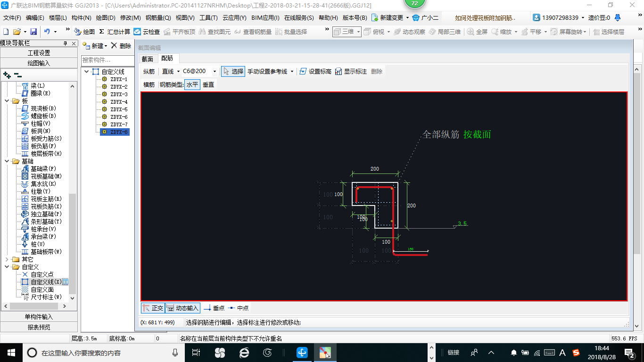Open the BIM应用(I) menu

pos(265,18)
